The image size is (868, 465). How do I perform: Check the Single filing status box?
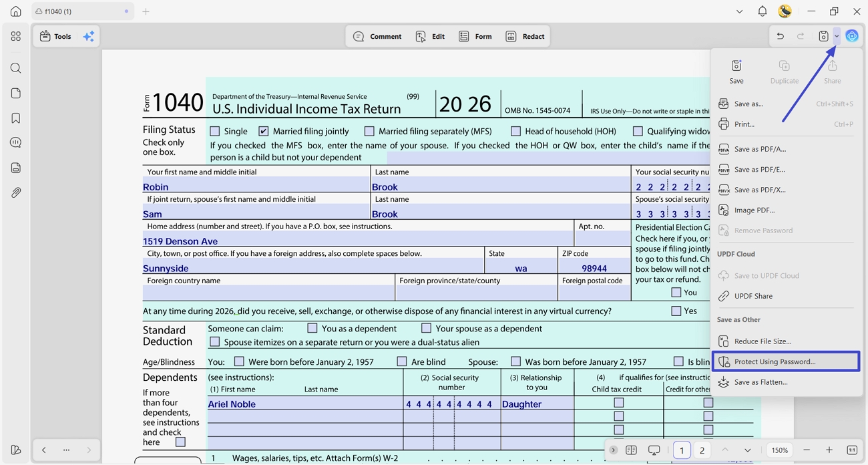[215, 131]
